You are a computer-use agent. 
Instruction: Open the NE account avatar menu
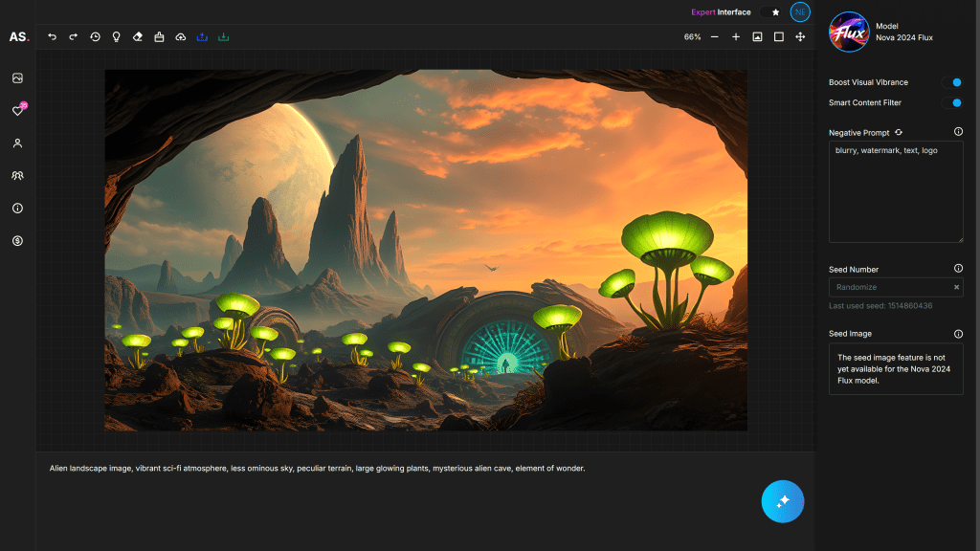tap(800, 12)
